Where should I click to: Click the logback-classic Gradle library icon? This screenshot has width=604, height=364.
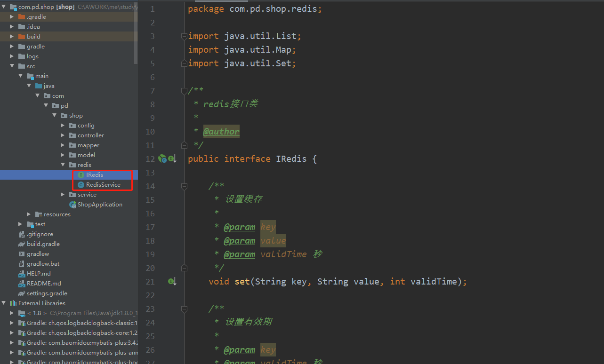[x=22, y=323]
